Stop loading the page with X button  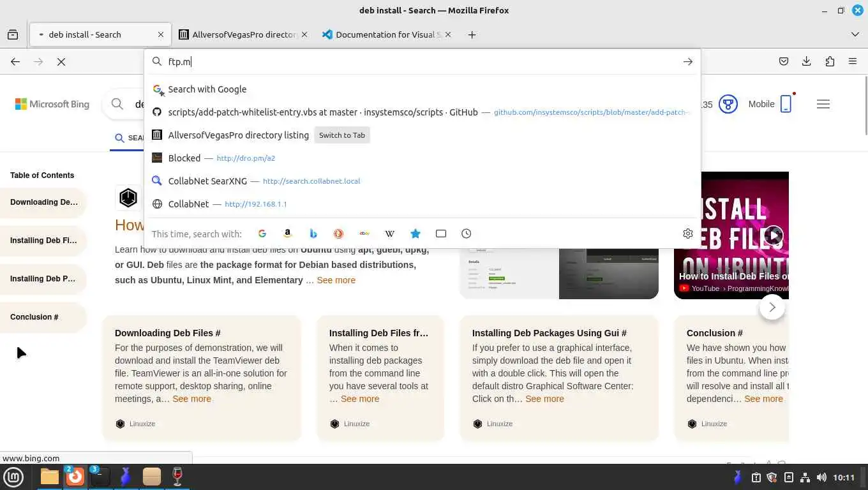pos(61,62)
